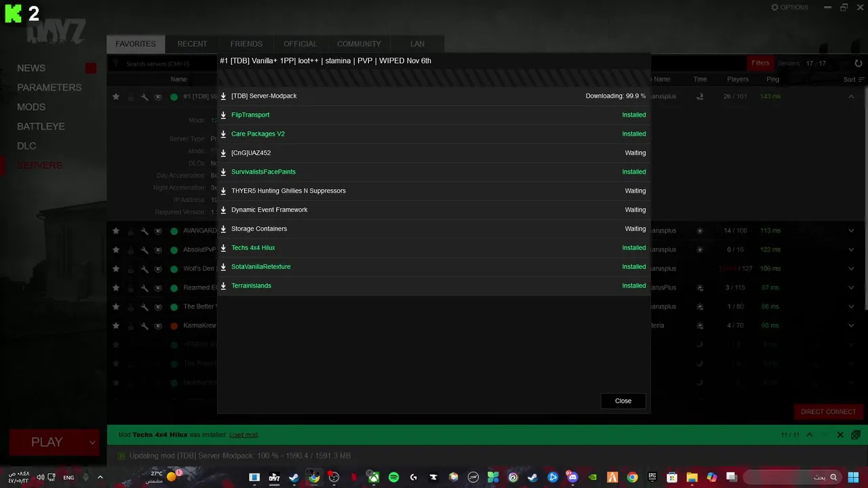This screenshot has height=488, width=868.
Task: Expand server row with 106 ms ping
Action: tap(851, 269)
